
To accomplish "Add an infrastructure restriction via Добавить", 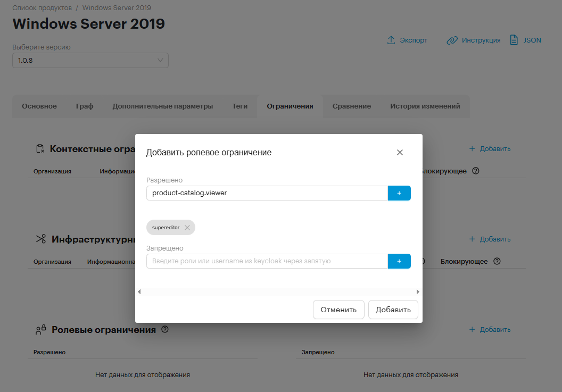I will tap(490, 239).
